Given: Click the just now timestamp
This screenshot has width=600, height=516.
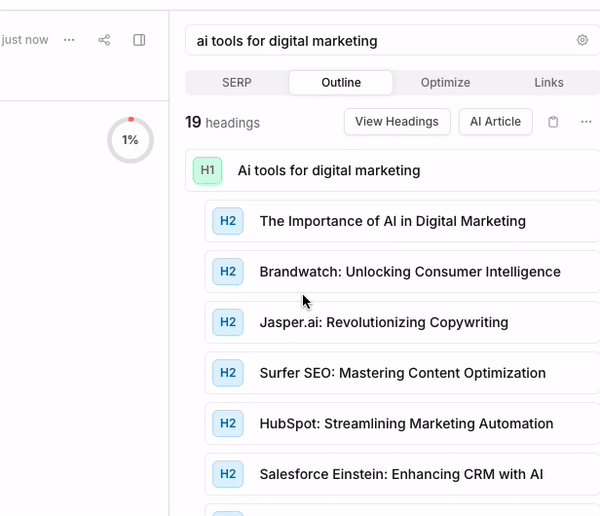Looking at the screenshot, I should 25,40.
